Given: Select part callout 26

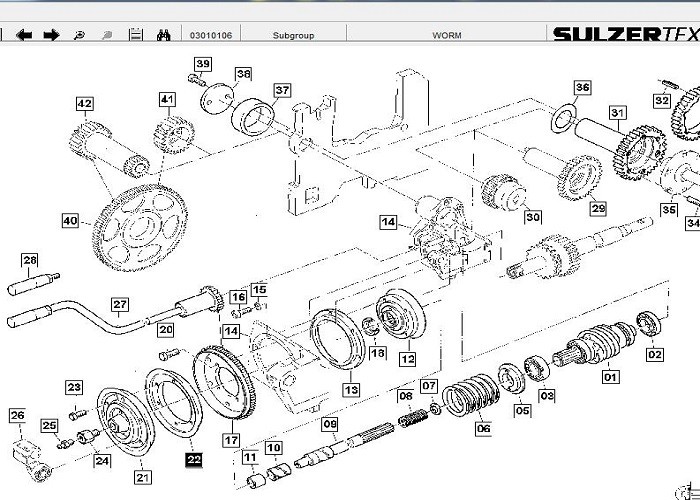Looking at the screenshot, I should click(17, 415).
